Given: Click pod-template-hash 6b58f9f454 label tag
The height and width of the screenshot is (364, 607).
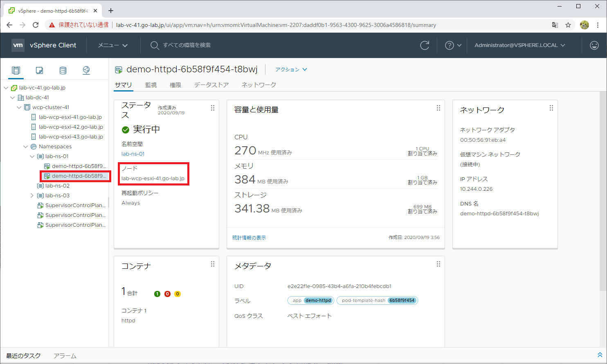Looking at the screenshot, I should tap(377, 301).
